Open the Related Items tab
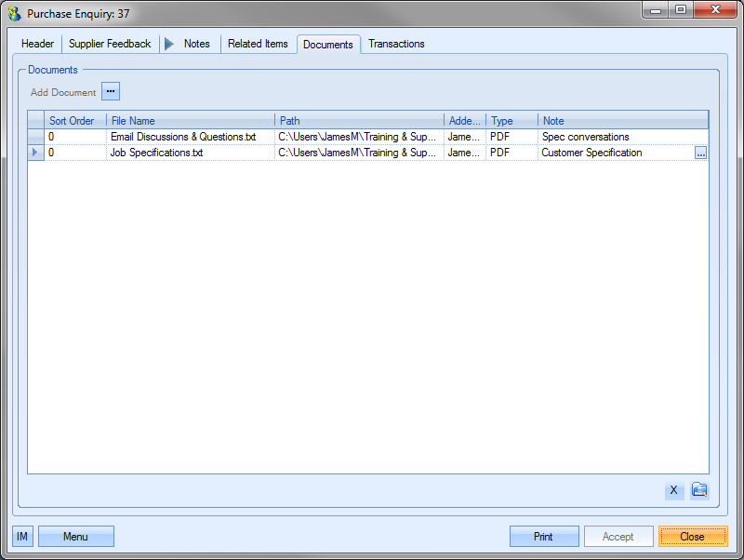Screen dimensions: 744x560 (258, 44)
